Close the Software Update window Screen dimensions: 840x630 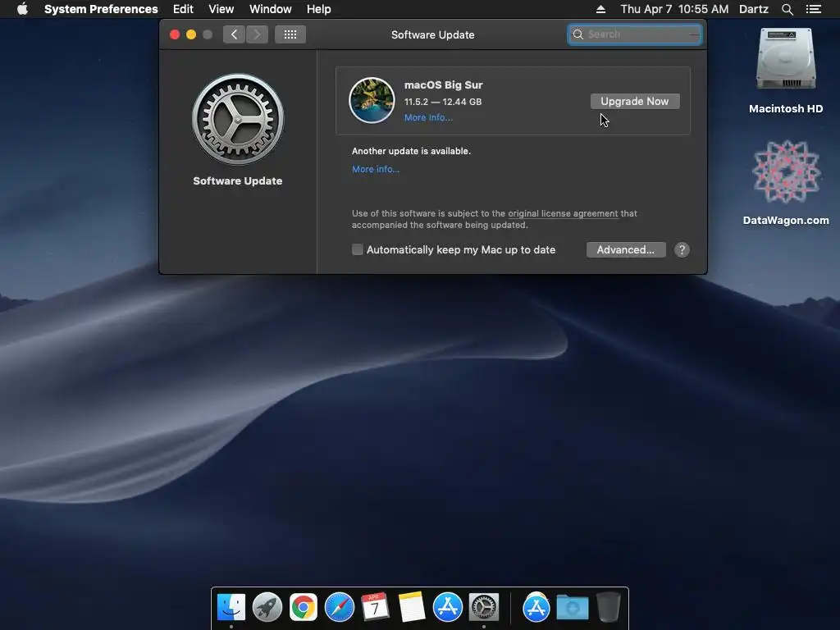tap(175, 34)
